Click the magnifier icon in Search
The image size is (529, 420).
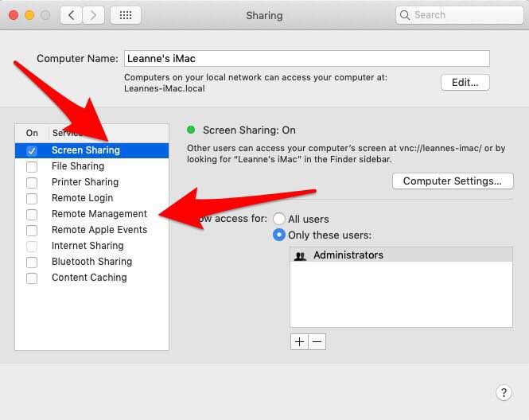pos(405,15)
